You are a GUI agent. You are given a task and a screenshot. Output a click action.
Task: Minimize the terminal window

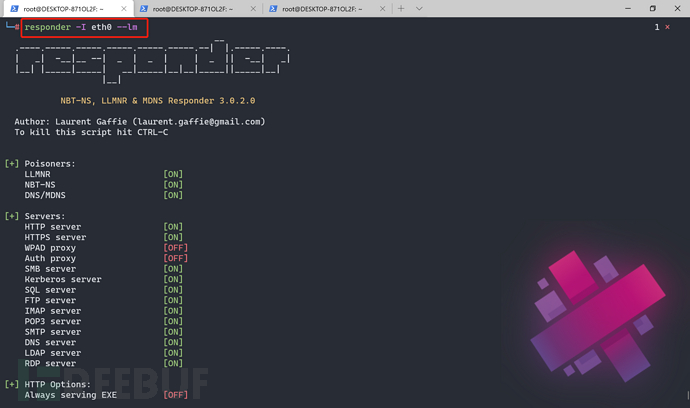(626, 8)
